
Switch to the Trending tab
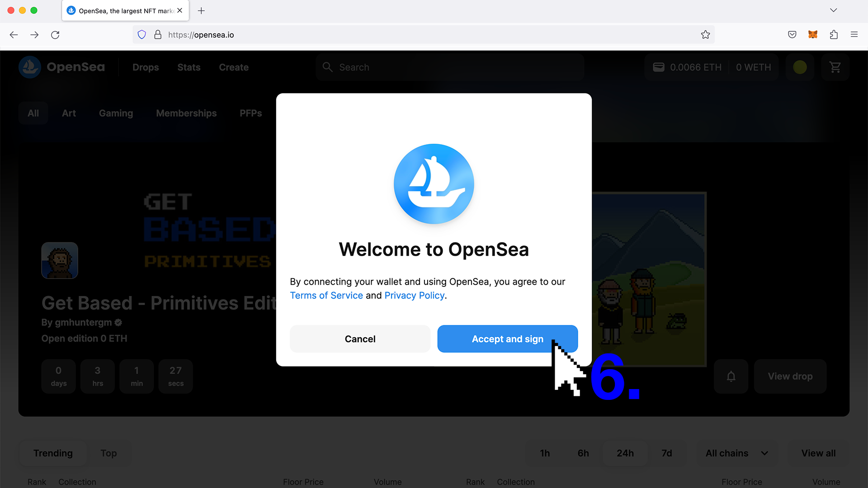pos(53,453)
